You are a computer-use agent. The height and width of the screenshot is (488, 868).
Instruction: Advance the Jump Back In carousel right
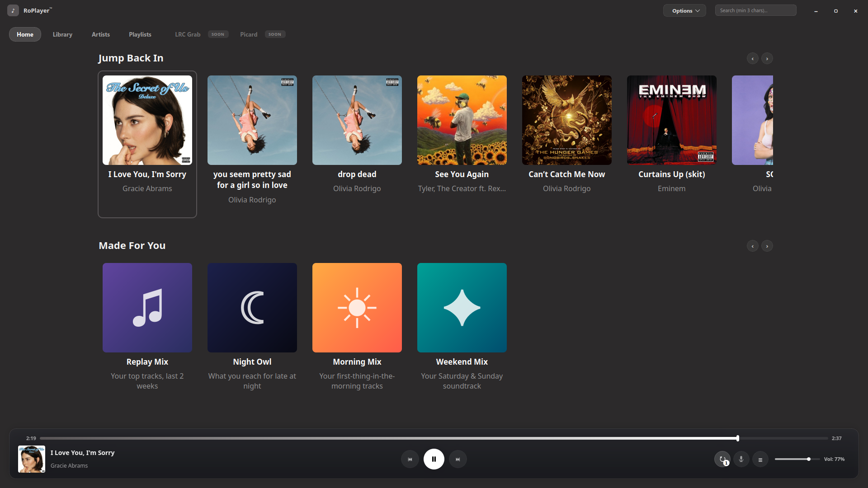[x=767, y=59]
